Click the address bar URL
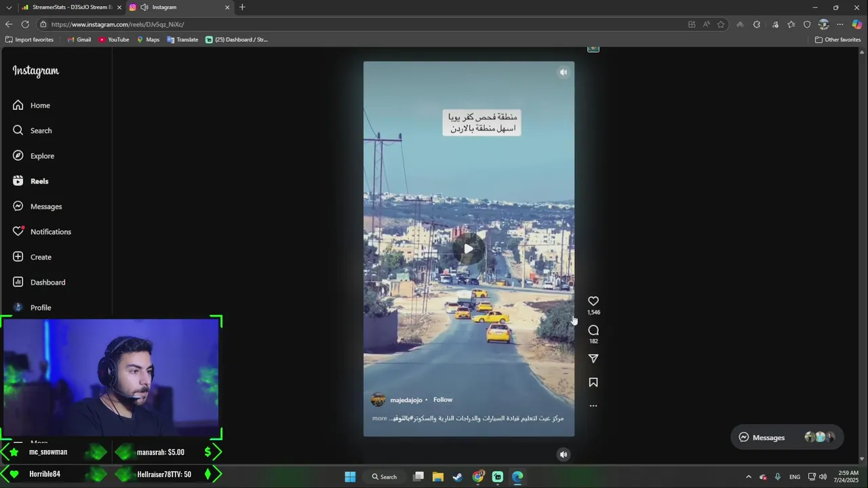This screenshot has height=488, width=868. pos(117,24)
